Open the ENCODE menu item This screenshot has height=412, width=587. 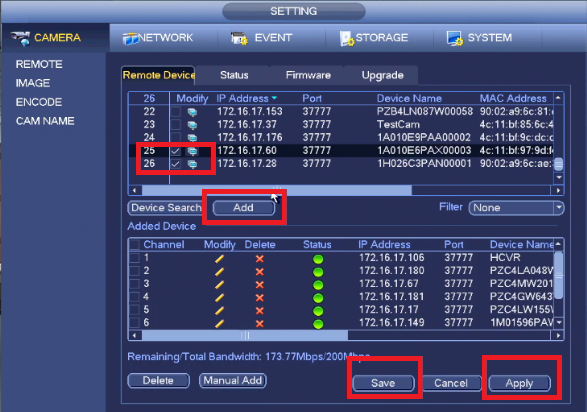coord(39,102)
